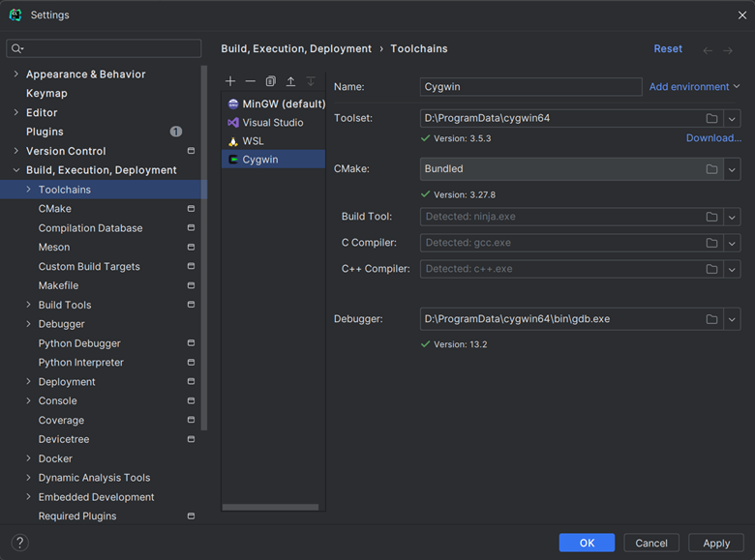
Task: Add a new toolchain with the plus icon
Action: [230, 81]
